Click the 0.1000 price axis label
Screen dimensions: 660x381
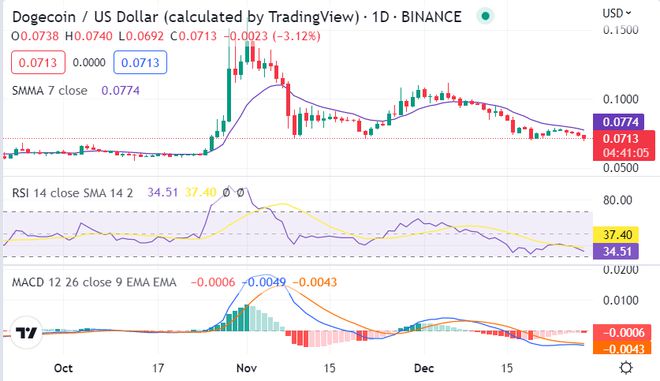click(620, 99)
